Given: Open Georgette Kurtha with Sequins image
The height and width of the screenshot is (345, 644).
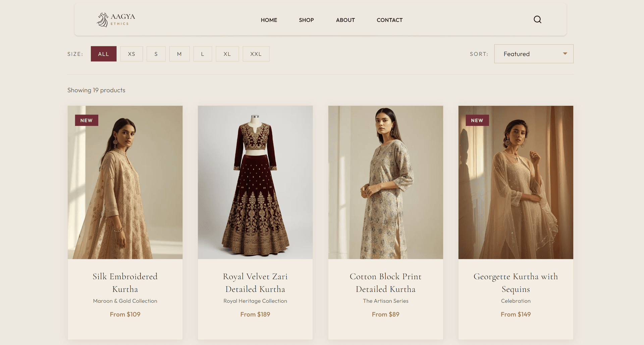Looking at the screenshot, I should 516,182.
